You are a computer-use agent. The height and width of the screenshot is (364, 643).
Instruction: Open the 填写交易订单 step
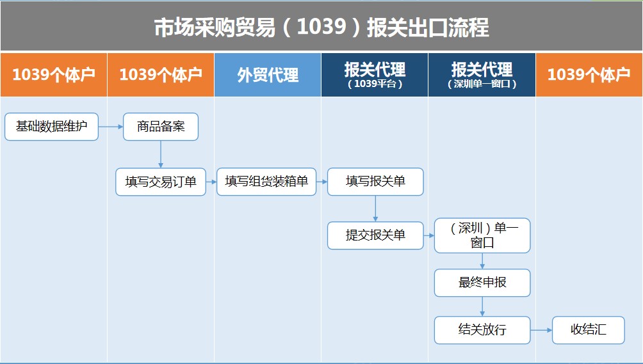[161, 182]
